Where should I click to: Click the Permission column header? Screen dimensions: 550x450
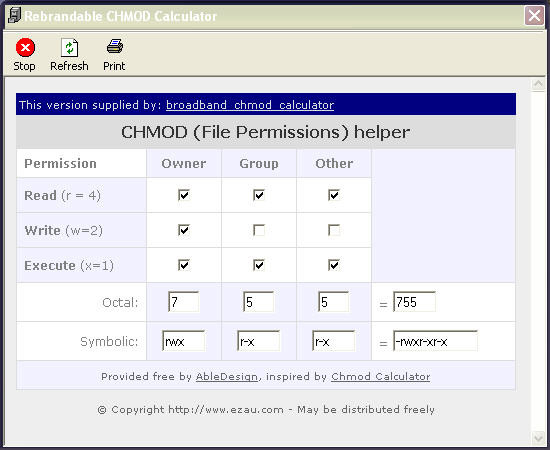click(x=60, y=163)
